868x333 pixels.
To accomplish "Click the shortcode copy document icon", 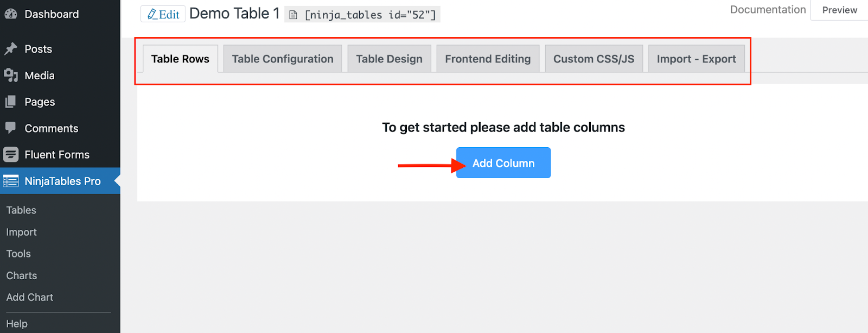I will coord(293,15).
